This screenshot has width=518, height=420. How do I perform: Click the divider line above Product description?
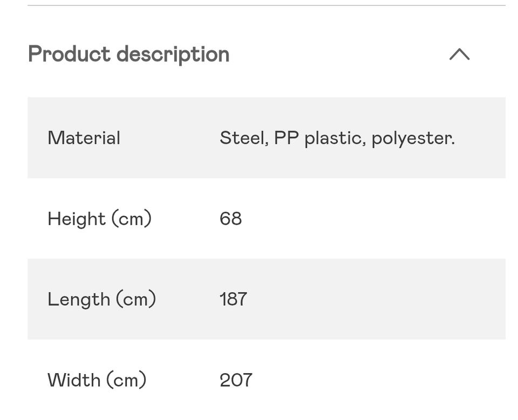tap(267, 5)
